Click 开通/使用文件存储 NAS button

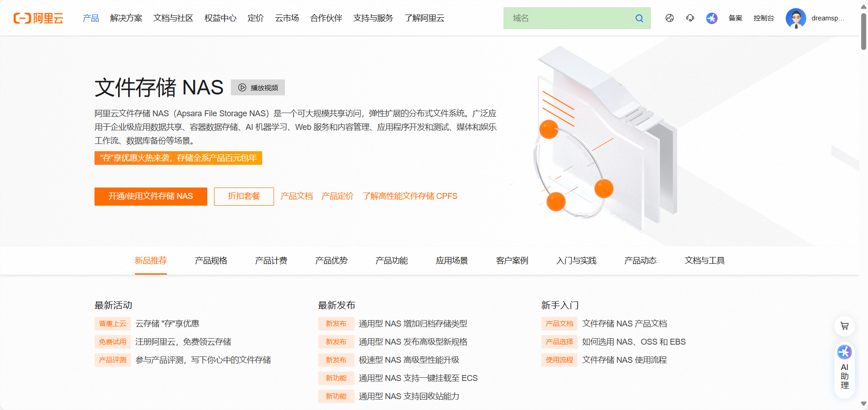(x=151, y=197)
